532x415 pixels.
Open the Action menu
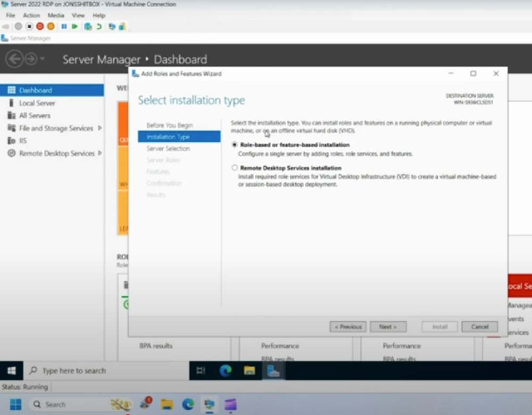[31, 15]
